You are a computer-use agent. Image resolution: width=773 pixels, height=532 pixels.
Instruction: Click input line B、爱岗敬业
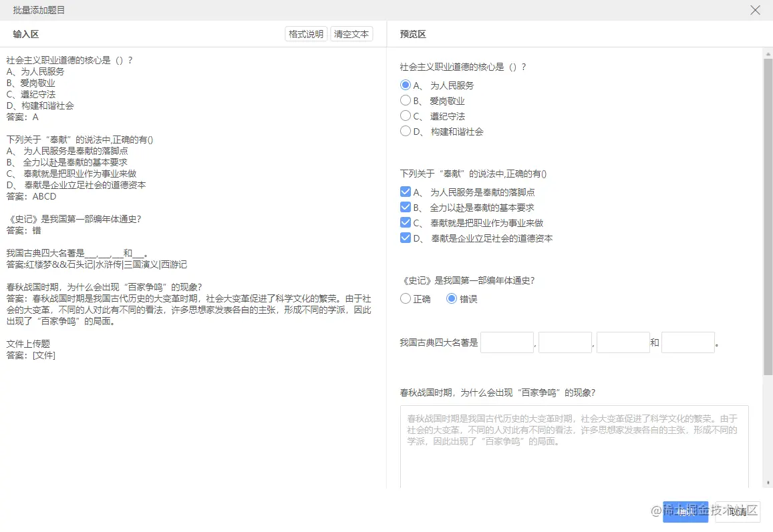click(x=31, y=83)
